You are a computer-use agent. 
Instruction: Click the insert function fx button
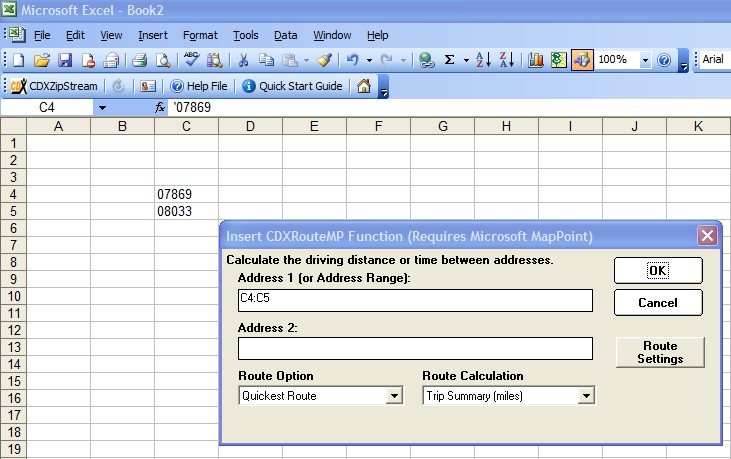[x=160, y=108]
